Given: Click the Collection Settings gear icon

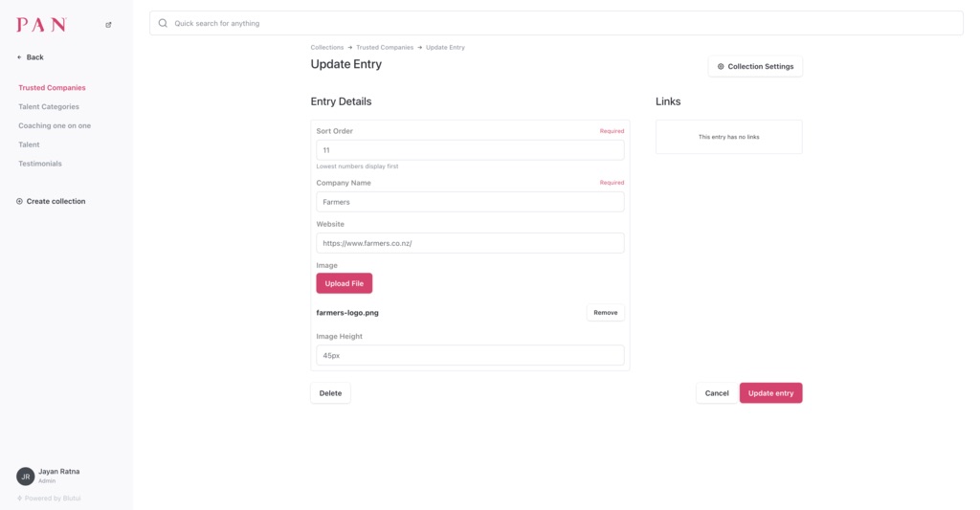Looking at the screenshot, I should click(721, 66).
